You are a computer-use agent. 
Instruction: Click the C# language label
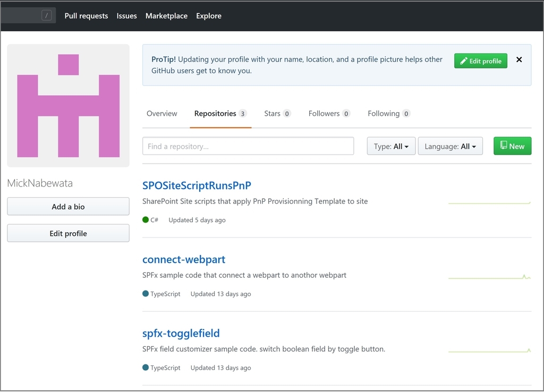pos(155,220)
